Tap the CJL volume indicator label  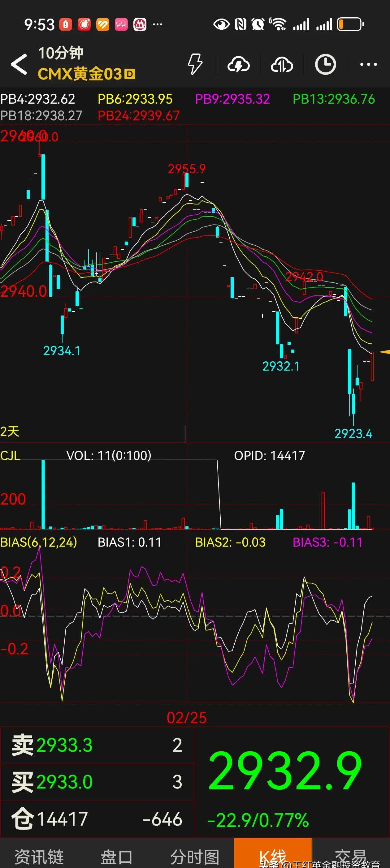pos(10,455)
